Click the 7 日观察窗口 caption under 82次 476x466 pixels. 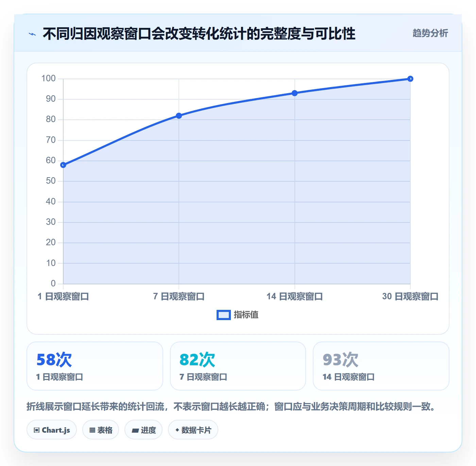(x=203, y=377)
